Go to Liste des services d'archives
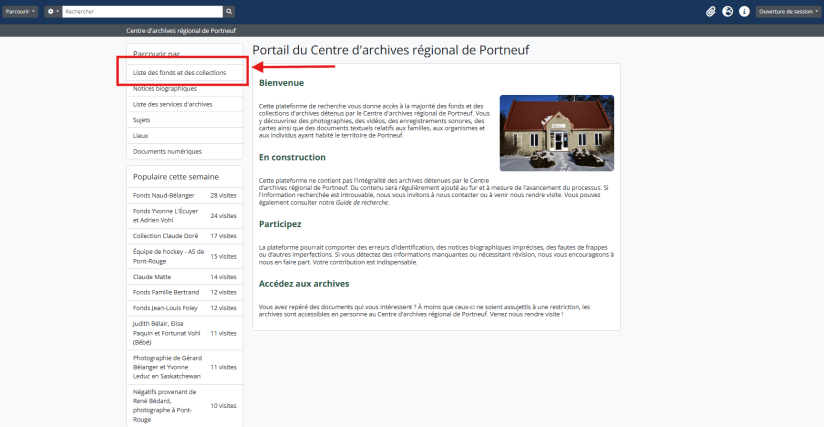824x427 pixels. point(172,104)
